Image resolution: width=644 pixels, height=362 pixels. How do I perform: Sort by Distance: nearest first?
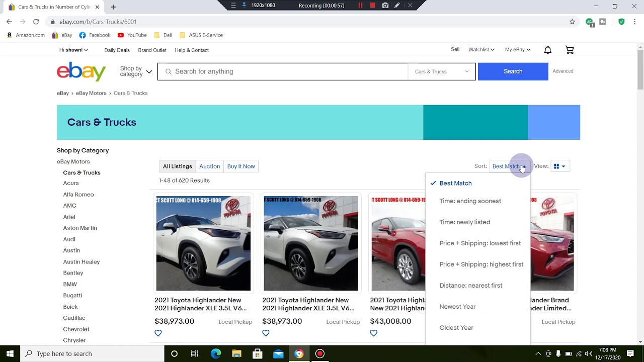[x=470, y=286]
